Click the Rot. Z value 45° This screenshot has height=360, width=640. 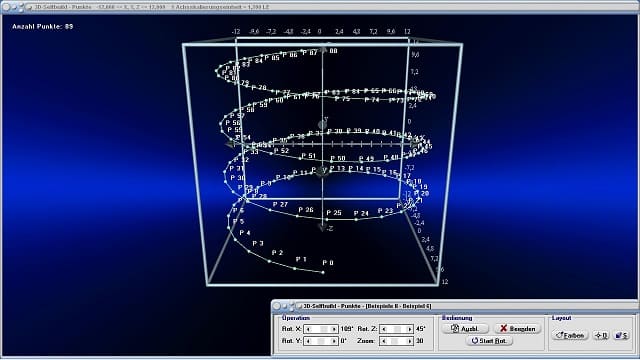(x=421, y=329)
